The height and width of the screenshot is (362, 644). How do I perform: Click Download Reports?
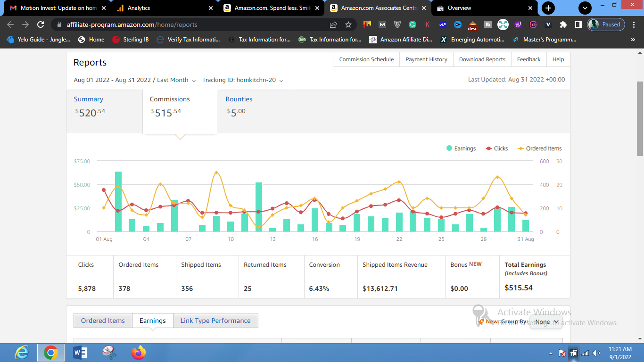tap(482, 59)
